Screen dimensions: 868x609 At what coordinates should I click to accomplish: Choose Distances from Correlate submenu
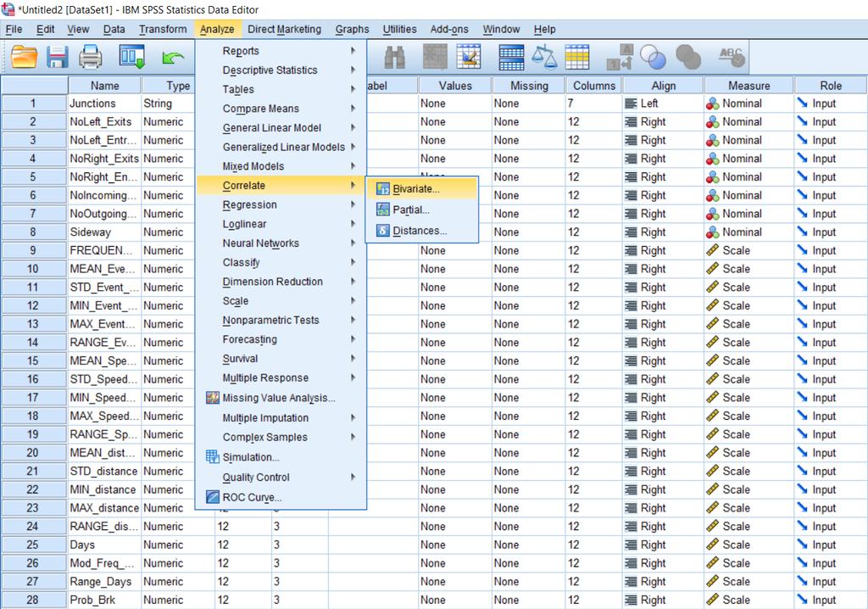pyautogui.click(x=422, y=231)
